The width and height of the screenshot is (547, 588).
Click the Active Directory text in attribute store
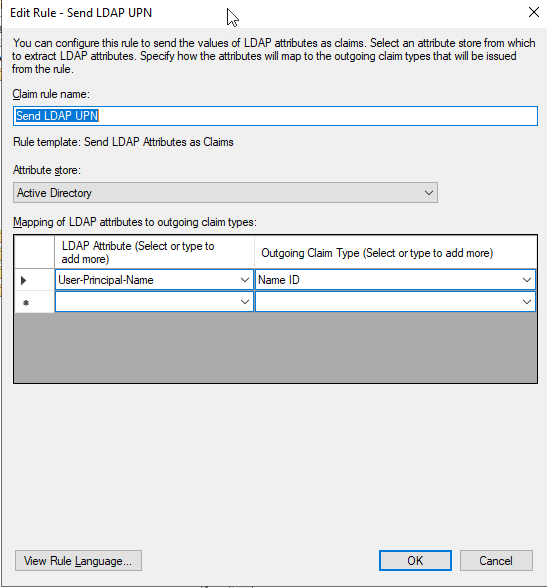tap(54, 193)
